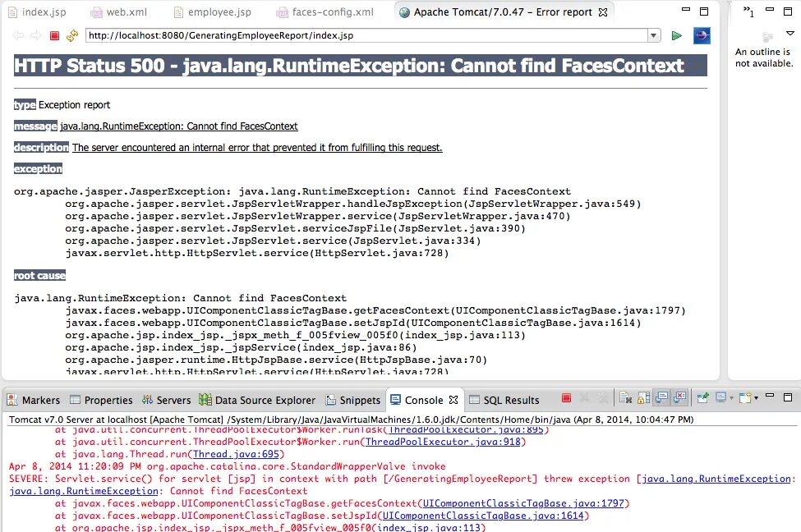Minimize the Outline view

[770, 10]
